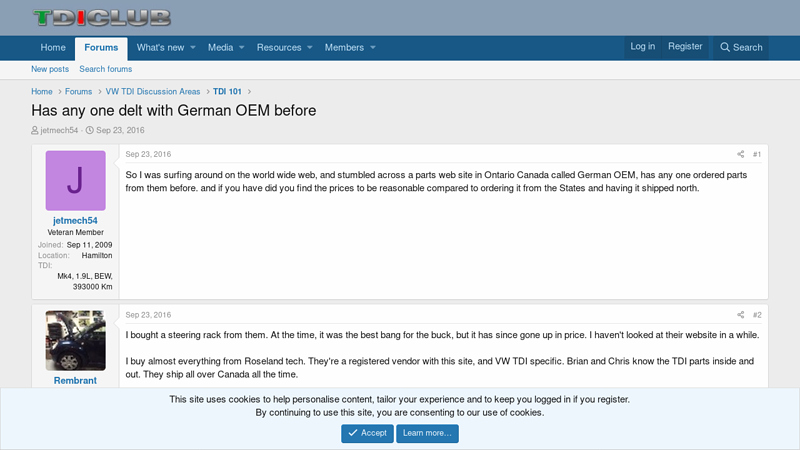This screenshot has width=800, height=450.
Task: Click Learn more about cookies
Action: [427, 433]
